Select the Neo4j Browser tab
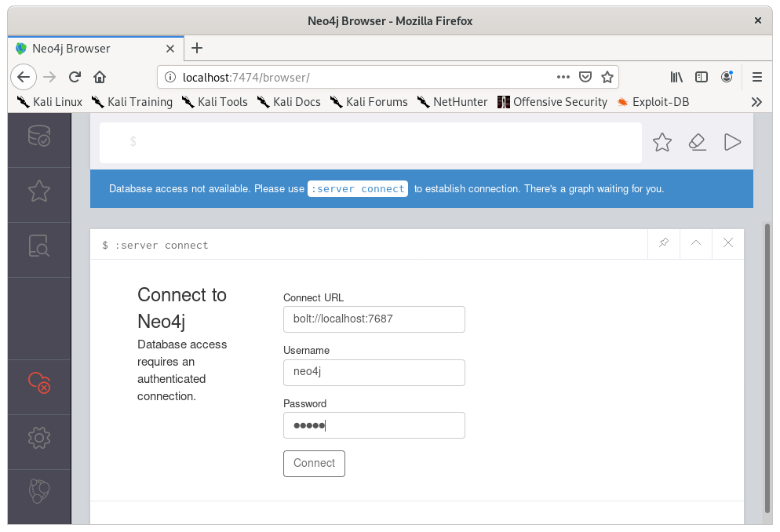Viewport: 780px width, 532px height. point(96,49)
